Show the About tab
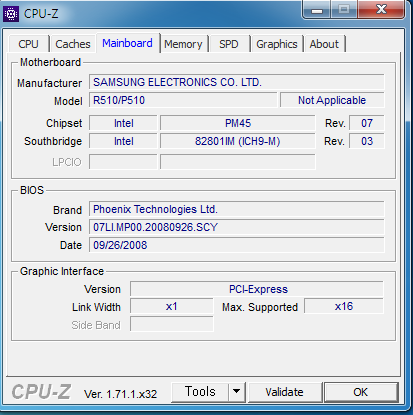413x415 pixels. coord(324,44)
